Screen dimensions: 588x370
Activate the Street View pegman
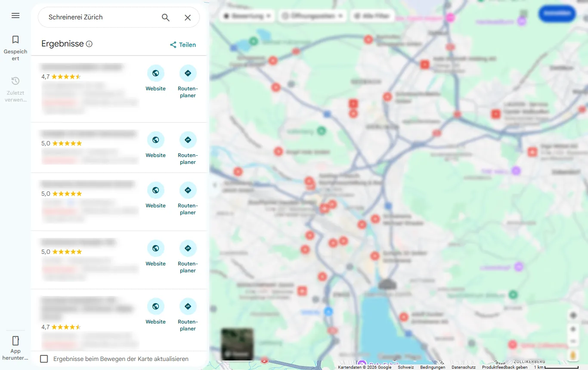pyautogui.click(x=573, y=355)
